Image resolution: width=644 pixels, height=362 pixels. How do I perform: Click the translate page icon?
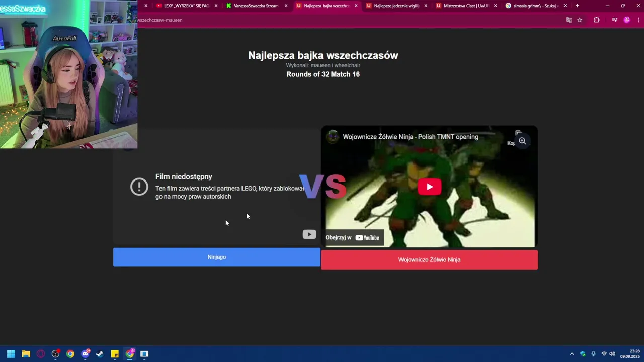[569, 20]
